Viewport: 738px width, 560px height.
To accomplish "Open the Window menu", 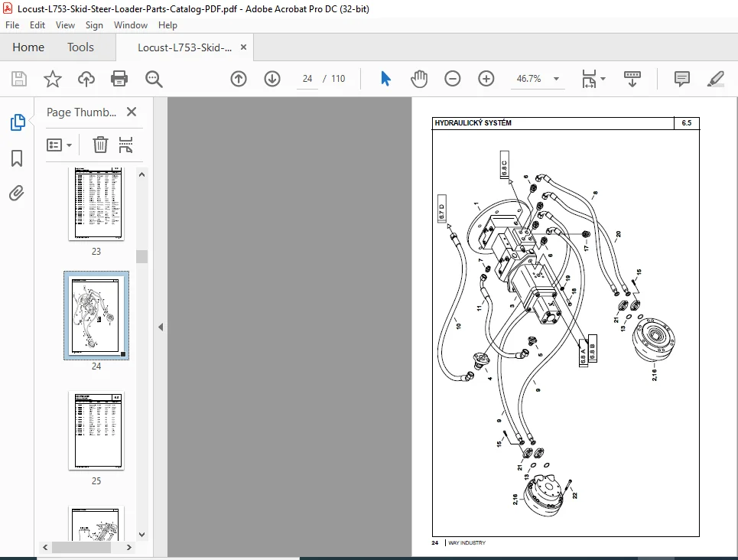I will tap(130, 25).
